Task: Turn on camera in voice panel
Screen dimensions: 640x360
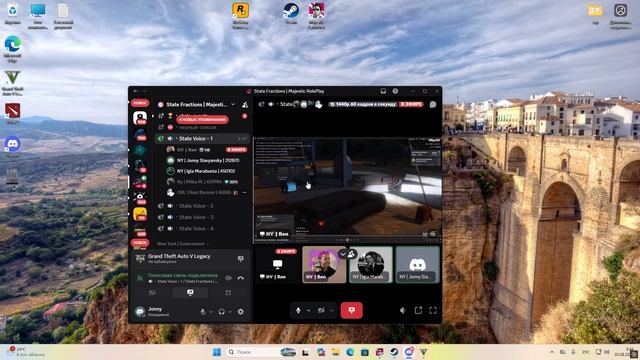Action: 152,293
